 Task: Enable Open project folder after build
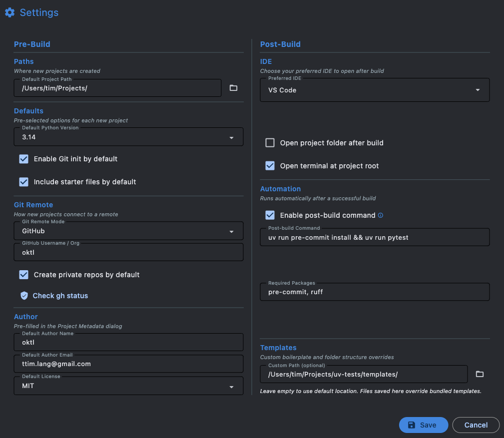[270, 143]
